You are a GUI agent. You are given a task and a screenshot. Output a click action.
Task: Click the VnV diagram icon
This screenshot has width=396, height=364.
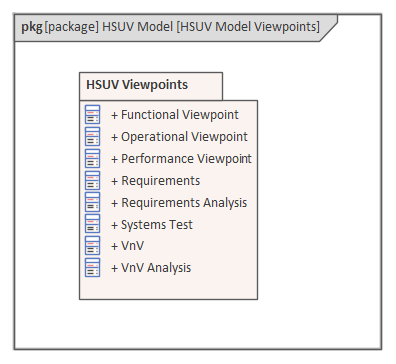point(92,246)
